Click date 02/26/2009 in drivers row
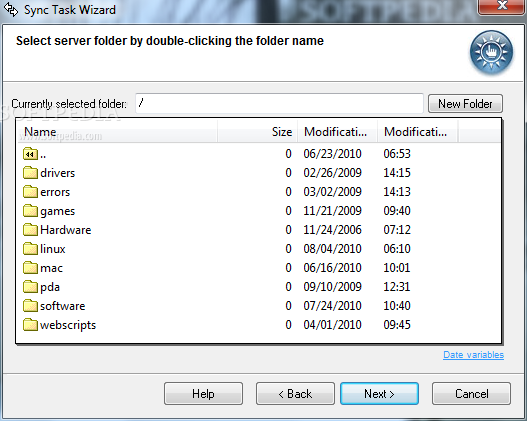 pyautogui.click(x=332, y=173)
